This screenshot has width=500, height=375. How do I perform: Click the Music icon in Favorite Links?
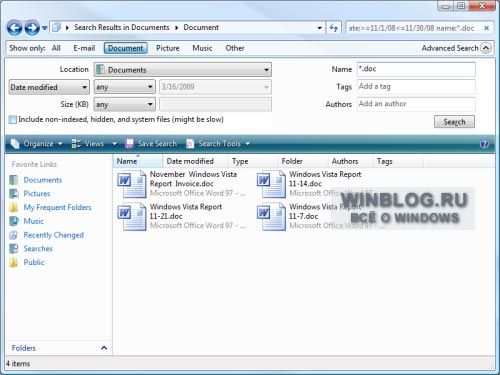pos(14,221)
